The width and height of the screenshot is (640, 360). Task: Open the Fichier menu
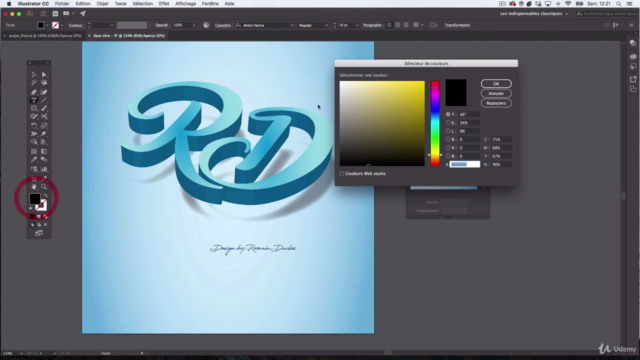click(62, 4)
